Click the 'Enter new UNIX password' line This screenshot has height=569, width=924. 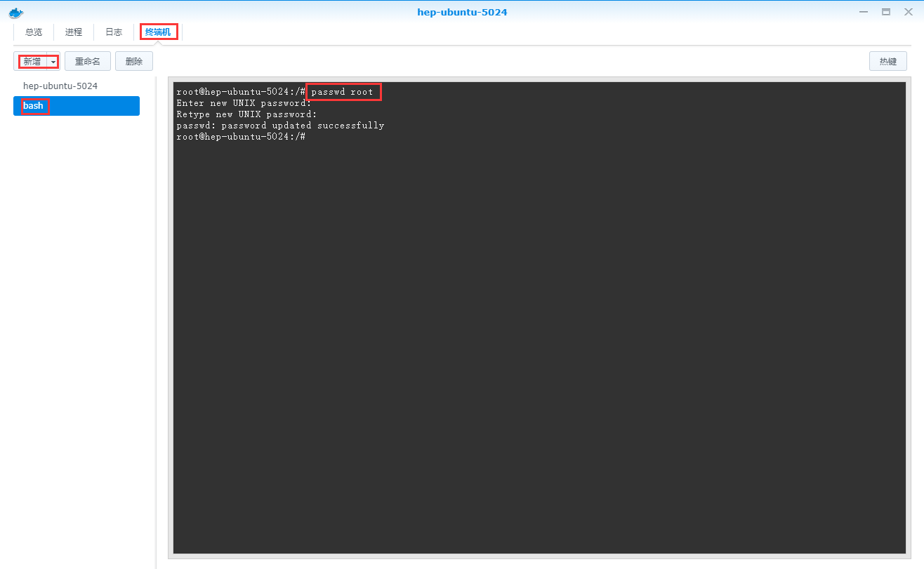[244, 103]
